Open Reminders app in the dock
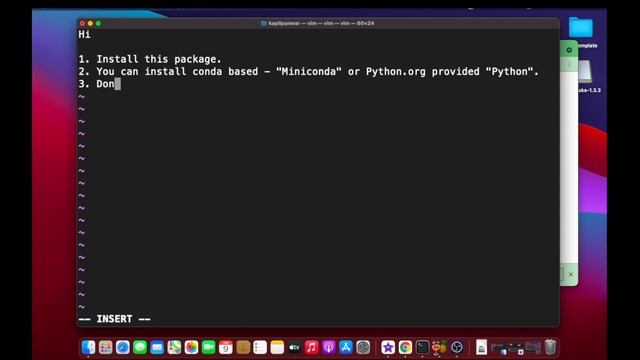The image size is (640, 360). pos(260,347)
